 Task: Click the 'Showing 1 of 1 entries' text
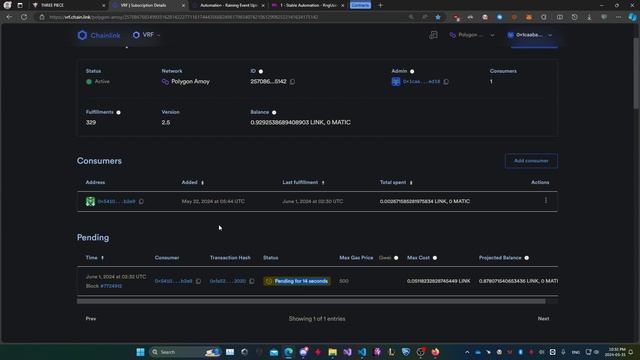point(317,319)
